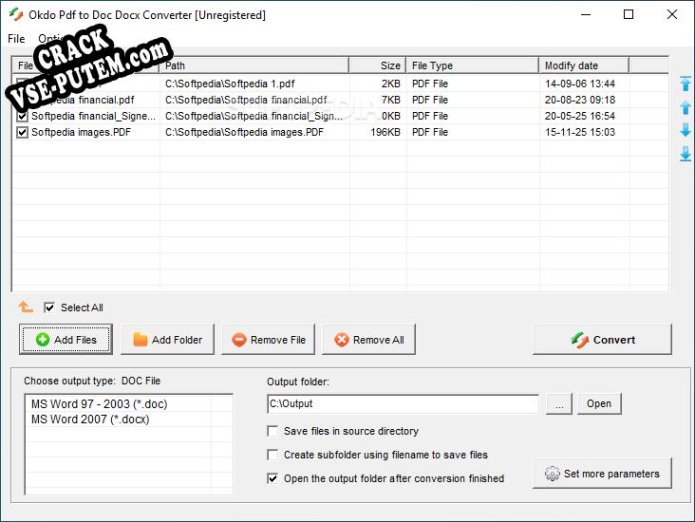Open the File menu
The height and width of the screenshot is (522, 695).
(16, 39)
